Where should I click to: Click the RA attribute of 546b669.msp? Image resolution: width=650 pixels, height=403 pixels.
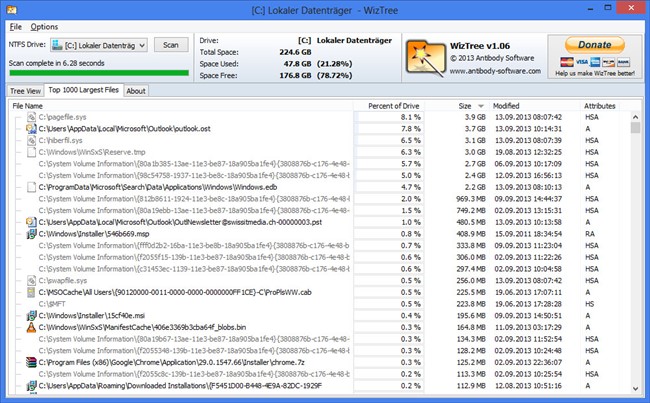[589, 234]
